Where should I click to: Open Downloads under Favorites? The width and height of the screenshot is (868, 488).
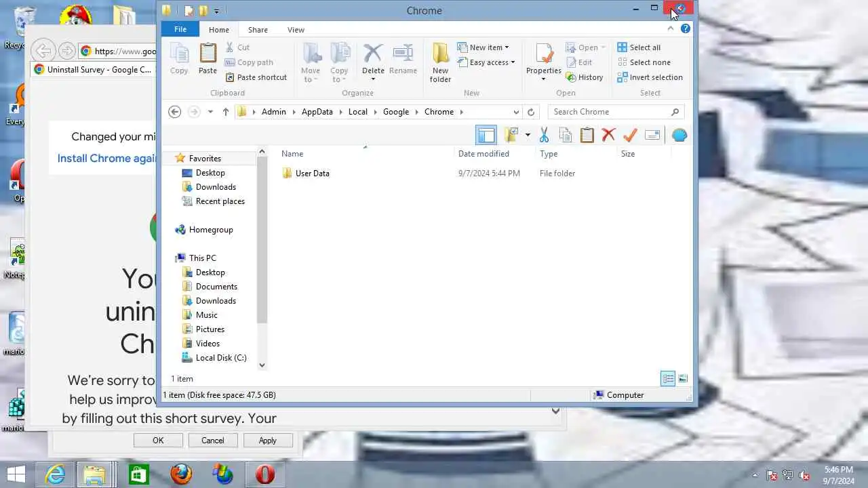[216, 187]
